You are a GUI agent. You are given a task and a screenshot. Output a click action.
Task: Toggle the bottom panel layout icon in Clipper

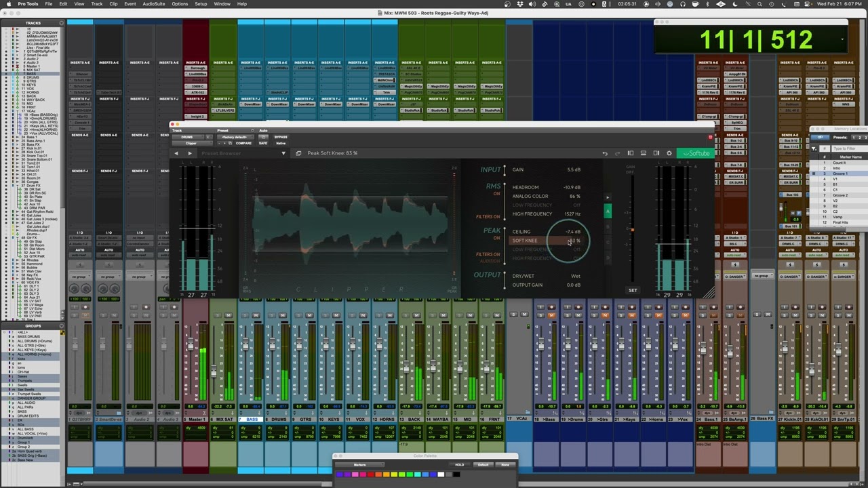pyautogui.click(x=644, y=153)
